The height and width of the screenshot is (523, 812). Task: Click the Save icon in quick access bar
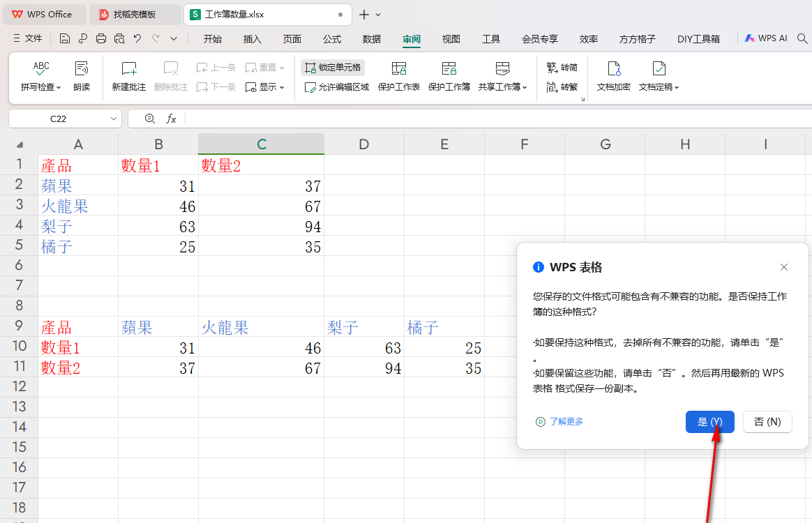coord(65,39)
